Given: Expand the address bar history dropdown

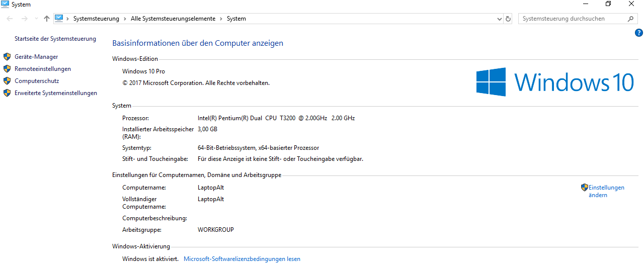Looking at the screenshot, I should (x=500, y=19).
